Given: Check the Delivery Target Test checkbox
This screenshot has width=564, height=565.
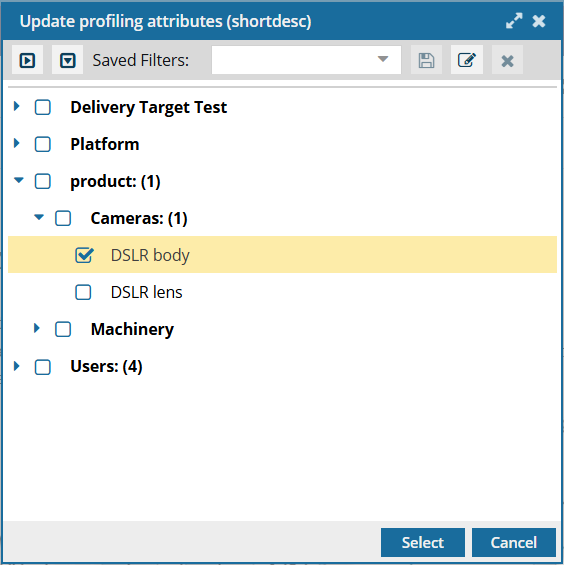Looking at the screenshot, I should (x=43, y=107).
